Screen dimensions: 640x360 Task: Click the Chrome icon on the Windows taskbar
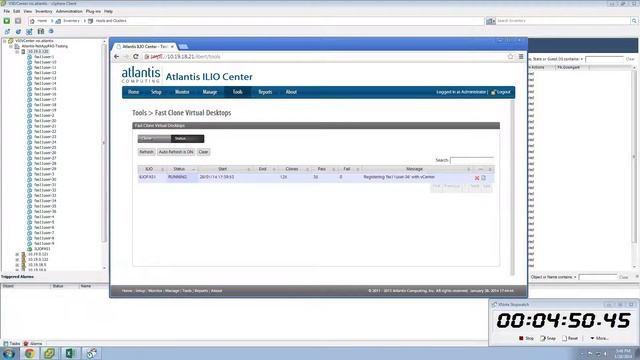tap(29, 353)
